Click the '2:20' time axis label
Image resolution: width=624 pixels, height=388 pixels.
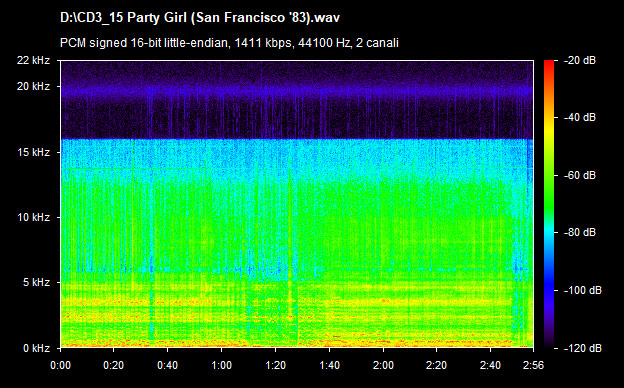pos(437,365)
